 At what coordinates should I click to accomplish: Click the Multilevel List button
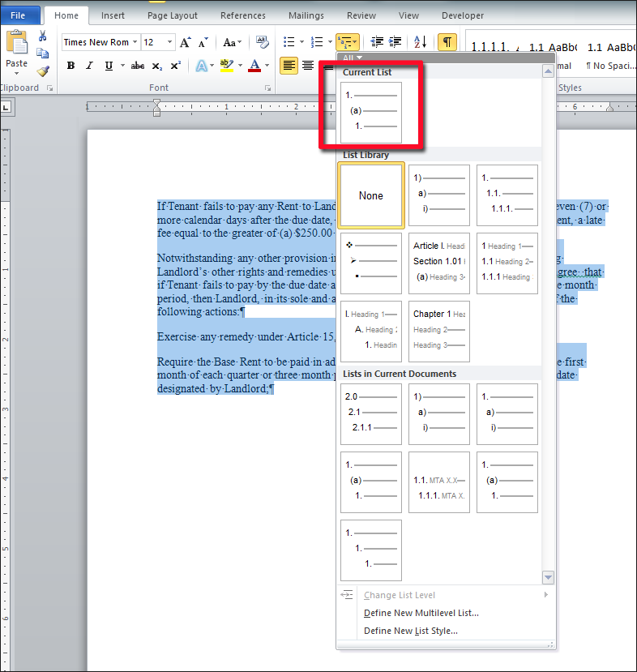pos(347,42)
